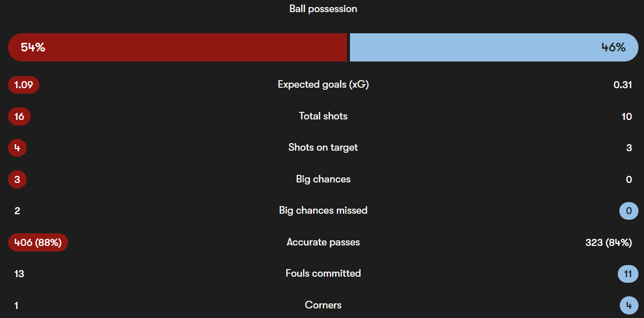644x318 pixels.
Task: Click the blue 11 fouls badge
Action: coord(628,274)
